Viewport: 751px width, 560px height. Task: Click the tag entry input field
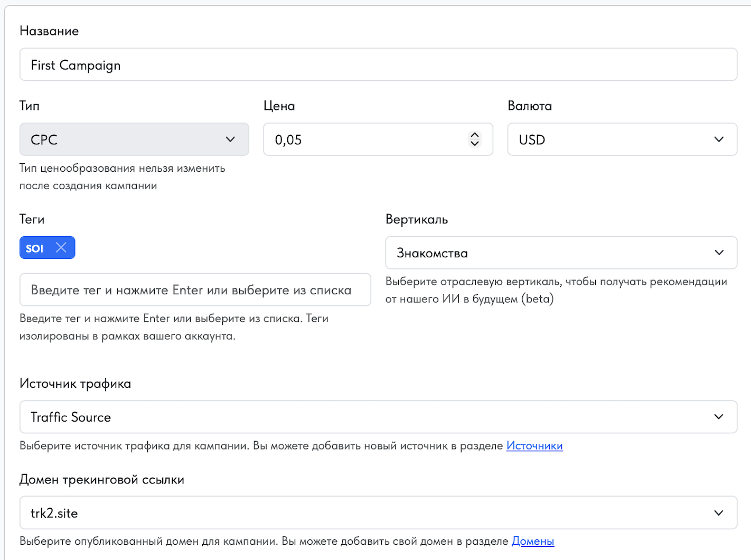pyautogui.click(x=195, y=290)
